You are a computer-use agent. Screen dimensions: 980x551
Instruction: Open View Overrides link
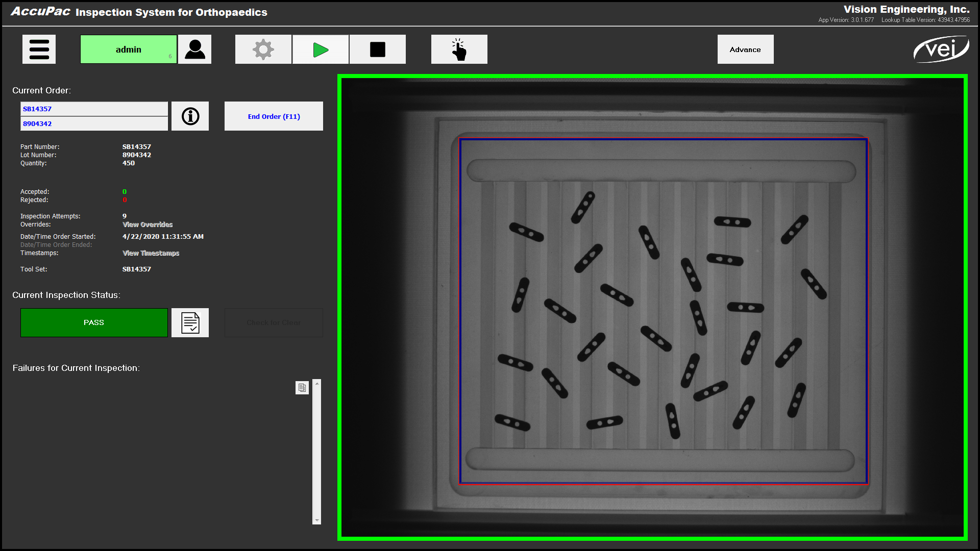(148, 224)
